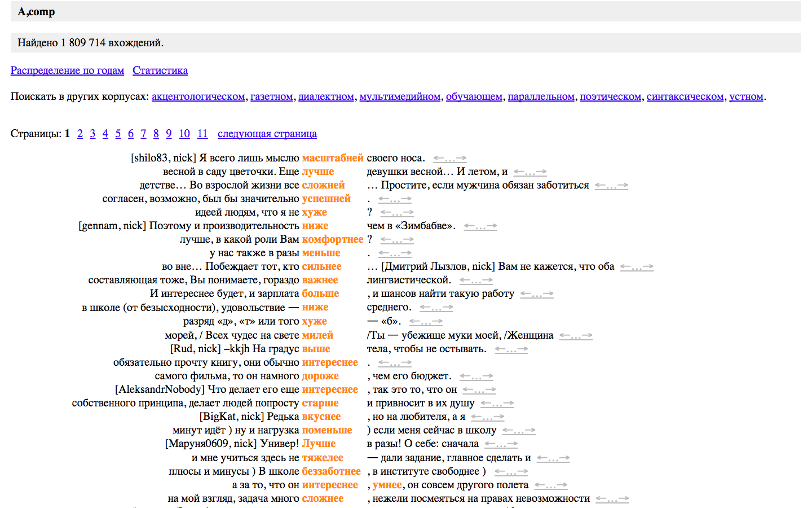
Task: Open the "акцентологическом" corpus link
Action: (x=198, y=97)
